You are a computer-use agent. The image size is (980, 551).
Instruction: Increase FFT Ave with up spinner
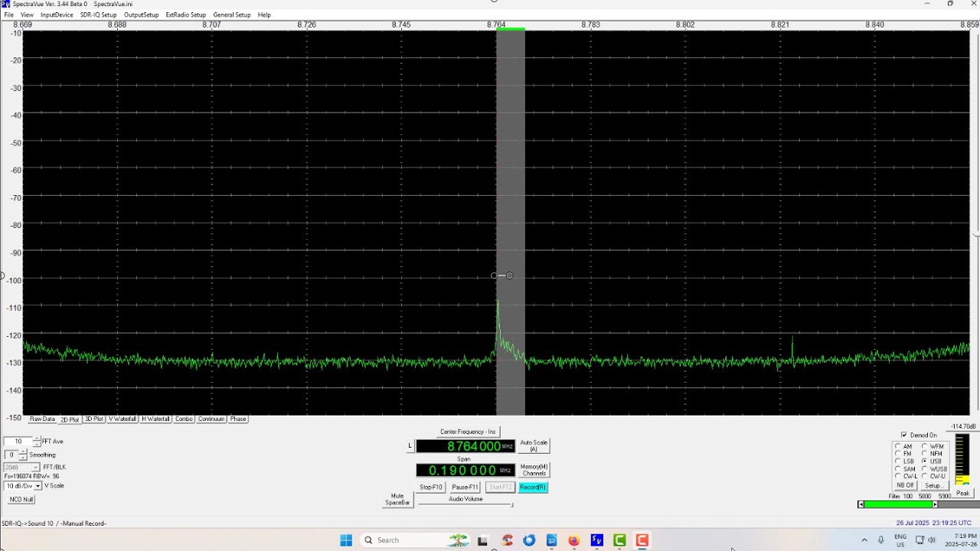[x=38, y=439]
